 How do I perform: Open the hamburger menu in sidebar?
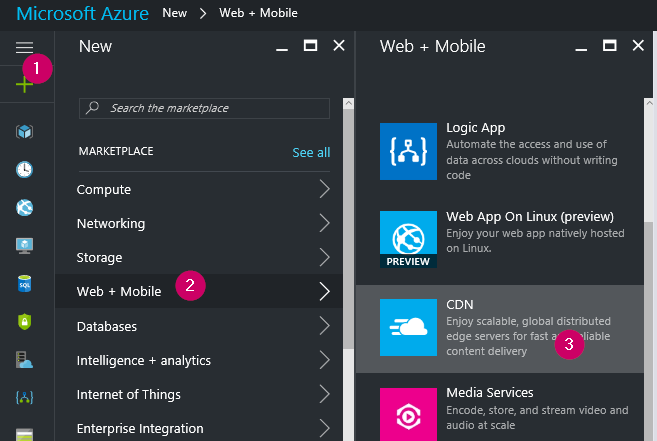click(24, 47)
